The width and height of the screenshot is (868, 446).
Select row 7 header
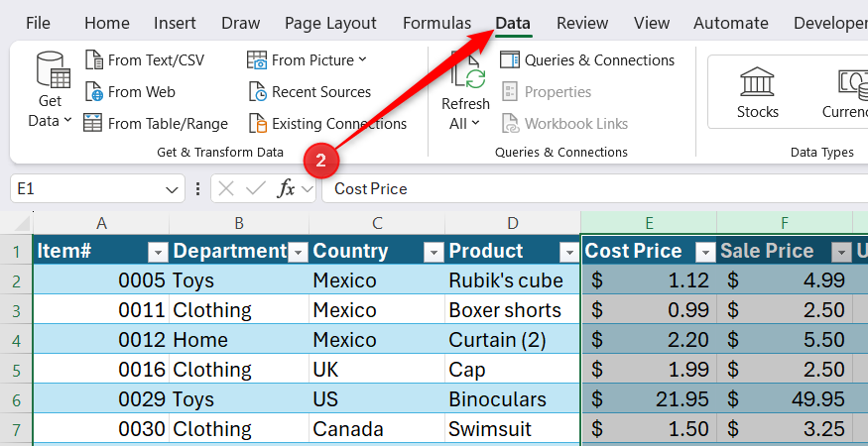point(16,429)
